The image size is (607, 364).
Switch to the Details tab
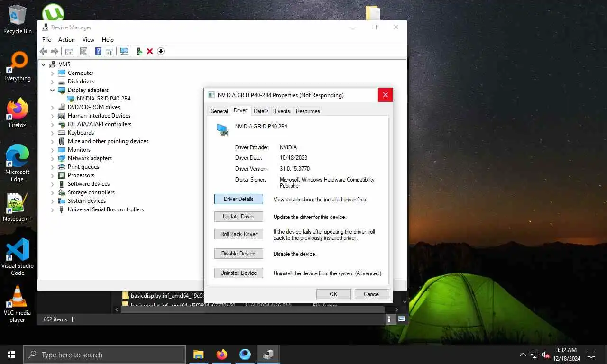[261, 111]
